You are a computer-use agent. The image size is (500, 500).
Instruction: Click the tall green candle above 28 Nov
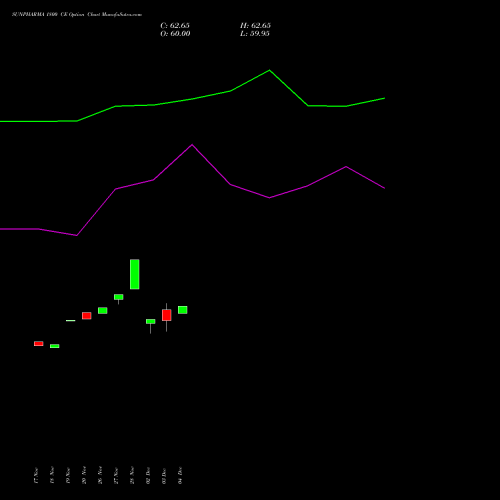[135, 274]
